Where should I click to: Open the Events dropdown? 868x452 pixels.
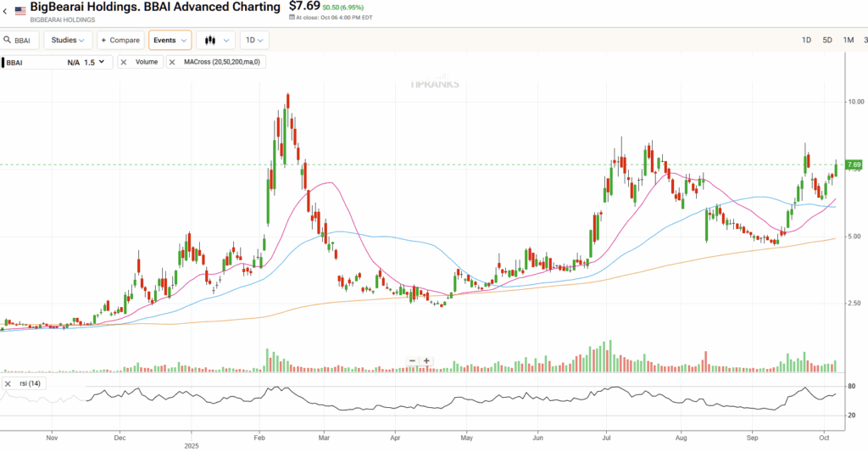(x=170, y=40)
